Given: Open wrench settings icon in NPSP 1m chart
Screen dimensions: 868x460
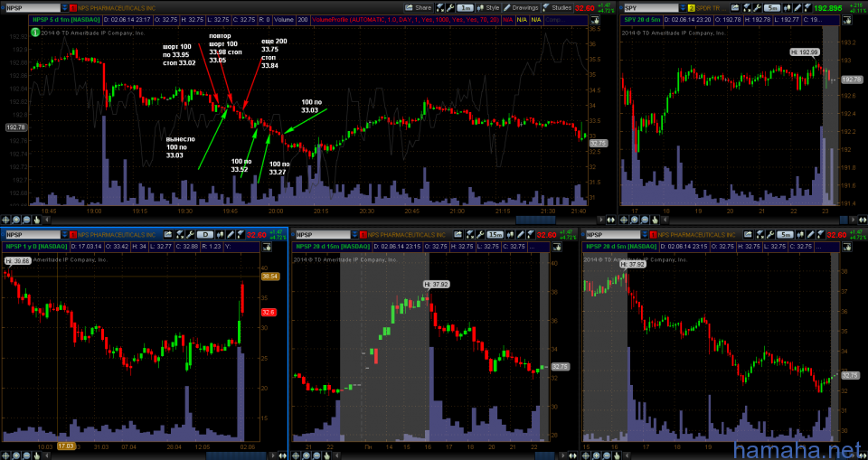Looking at the screenshot, I should pyautogui.click(x=450, y=8).
